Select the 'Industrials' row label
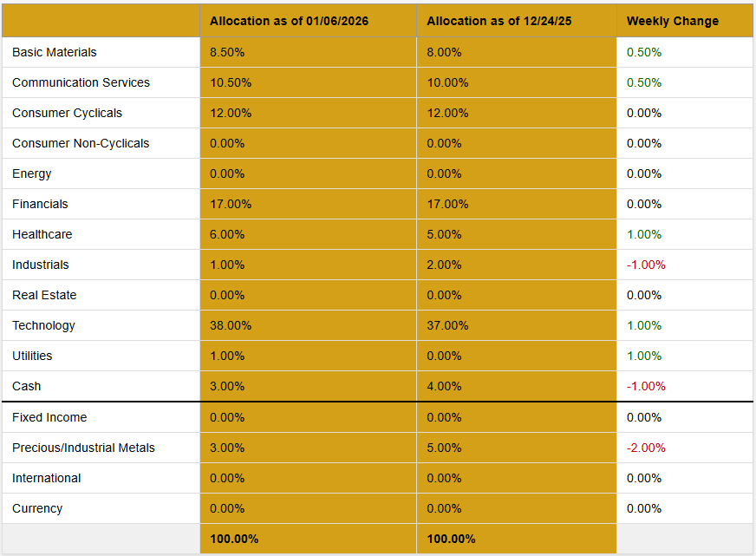This screenshot has height=556, width=756. (x=41, y=265)
